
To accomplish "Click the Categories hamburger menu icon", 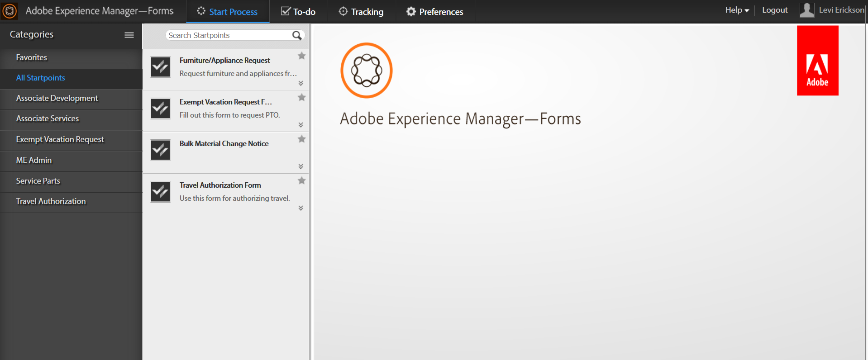I will click(x=129, y=35).
